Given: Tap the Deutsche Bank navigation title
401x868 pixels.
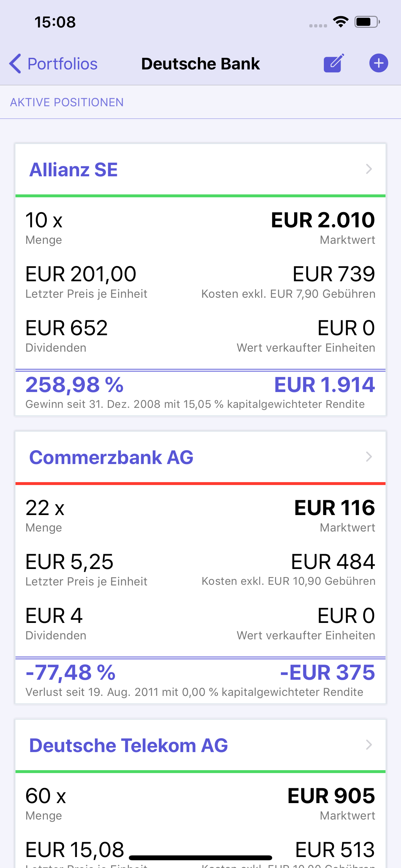Looking at the screenshot, I should click(200, 64).
